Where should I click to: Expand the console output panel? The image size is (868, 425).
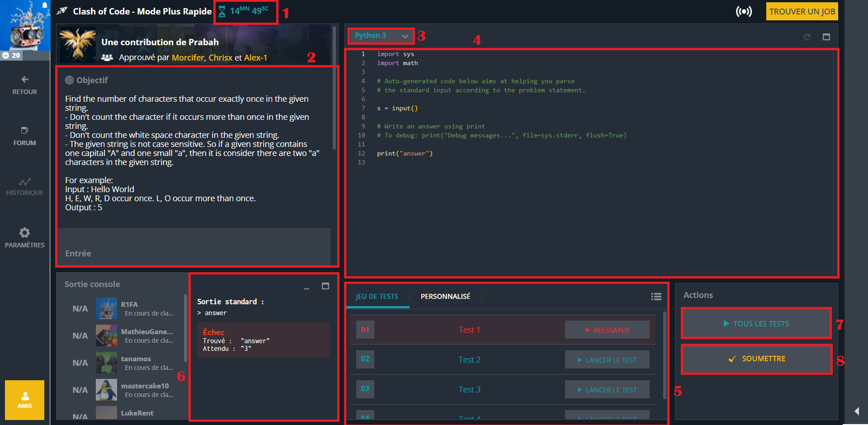[325, 286]
